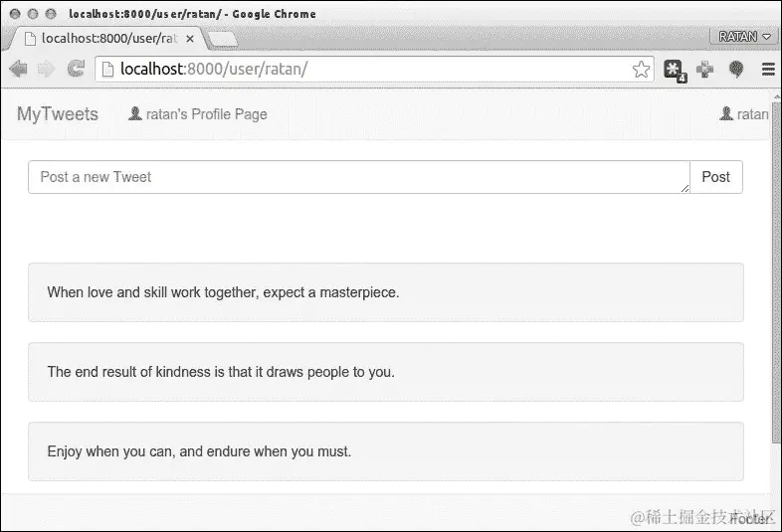Go back using the browser back arrow

pyautogui.click(x=19, y=69)
